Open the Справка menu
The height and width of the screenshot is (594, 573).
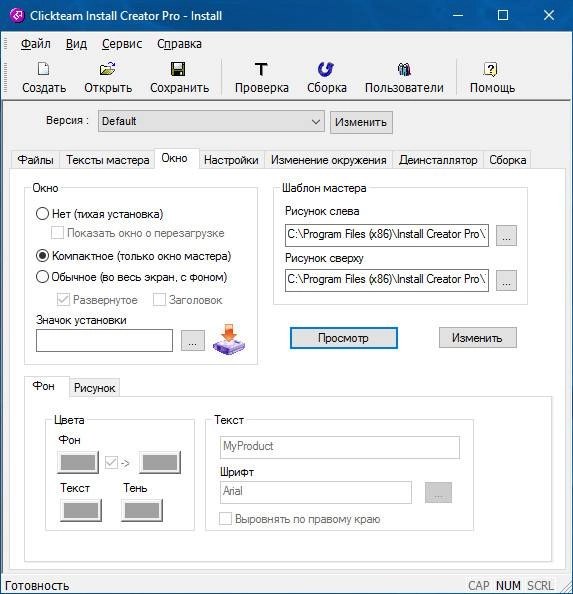180,44
